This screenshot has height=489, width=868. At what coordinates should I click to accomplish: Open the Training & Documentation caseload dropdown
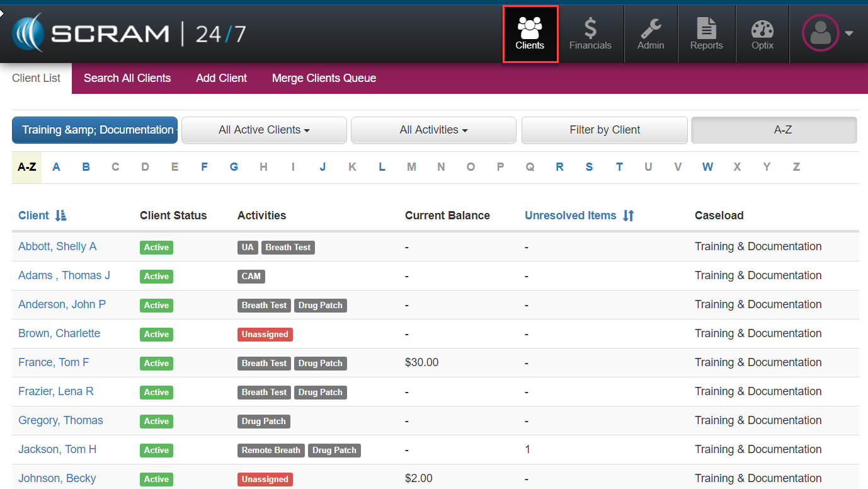coord(94,130)
